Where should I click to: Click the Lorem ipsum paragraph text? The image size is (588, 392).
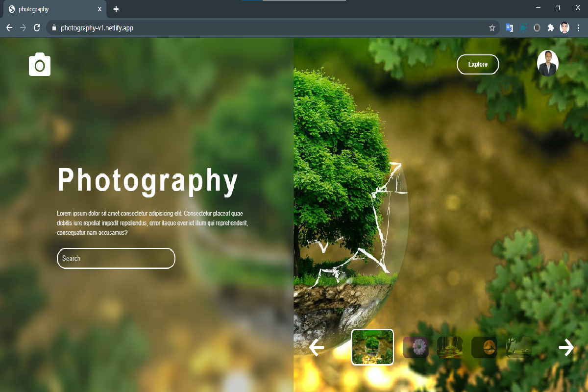pos(153,223)
